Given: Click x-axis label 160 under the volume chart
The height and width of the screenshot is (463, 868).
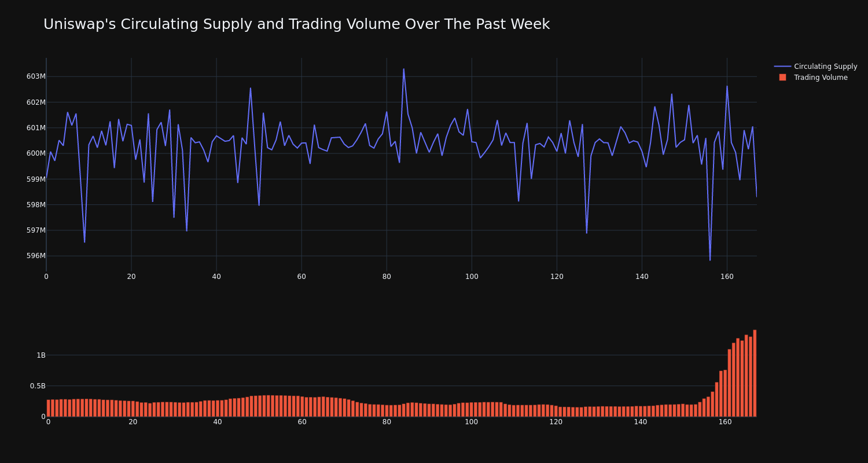Looking at the screenshot, I should (725, 422).
